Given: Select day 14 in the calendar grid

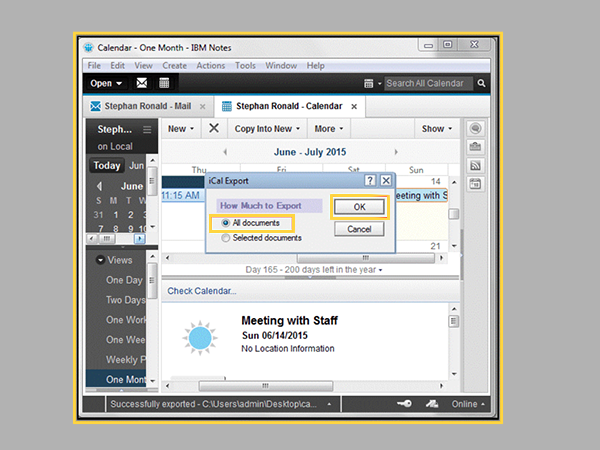Looking at the screenshot, I should pos(435,181).
